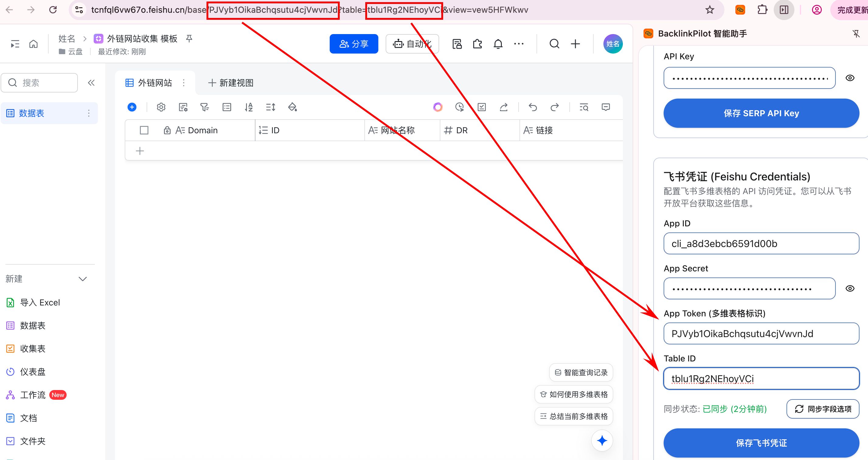Open 自动化 automation button

point(412,44)
